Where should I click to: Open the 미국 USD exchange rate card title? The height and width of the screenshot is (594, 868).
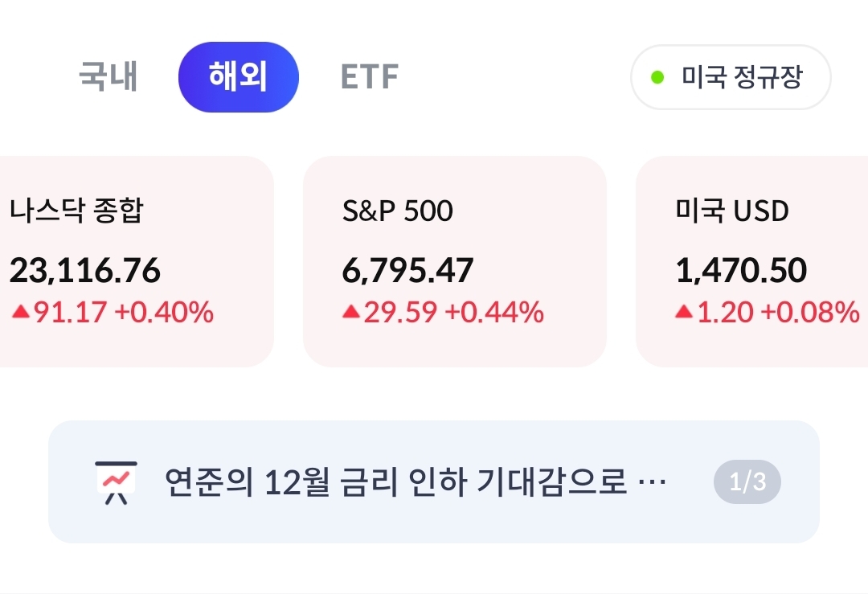732,211
